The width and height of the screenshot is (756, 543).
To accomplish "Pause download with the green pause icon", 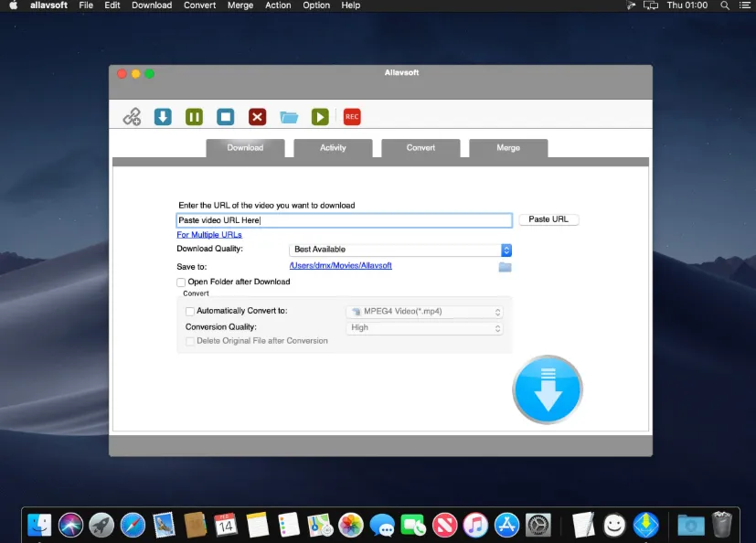I will [195, 117].
